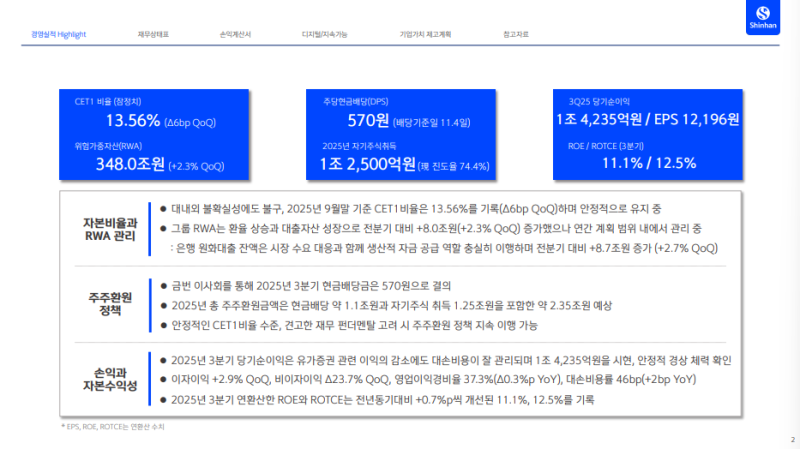Navigate to the 참고자료 tab
The width and height of the screenshot is (800, 449).
(516, 34)
